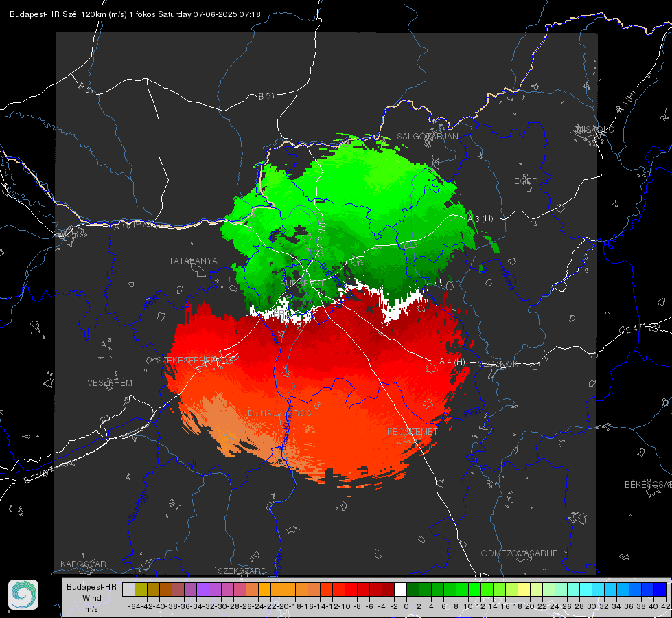This screenshot has width=672, height=618.
Task: Select the bright green 10 to 12 swatch
Action: [474, 589]
